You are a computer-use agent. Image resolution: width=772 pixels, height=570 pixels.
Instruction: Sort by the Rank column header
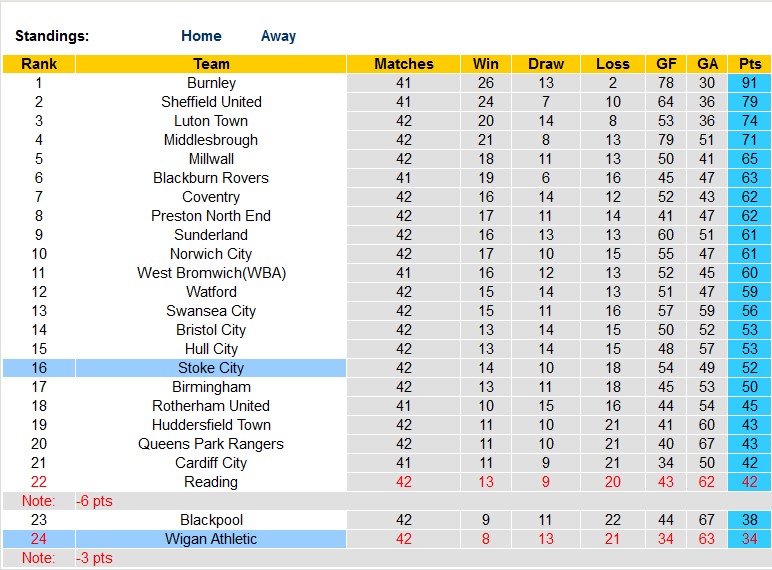tap(38, 64)
